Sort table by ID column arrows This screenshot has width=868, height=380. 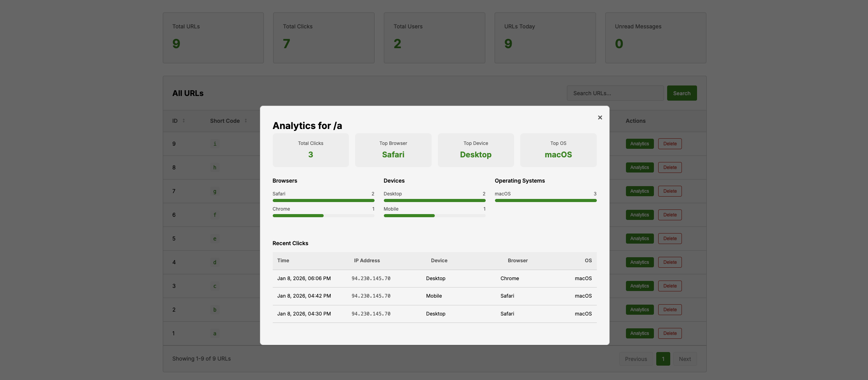pos(184,121)
